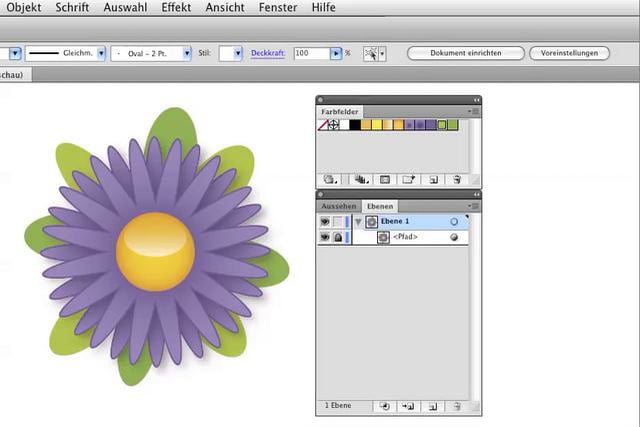The height and width of the screenshot is (427, 640).
Task: Open the Gleichm. stroke profile dropdown
Action: (101, 53)
